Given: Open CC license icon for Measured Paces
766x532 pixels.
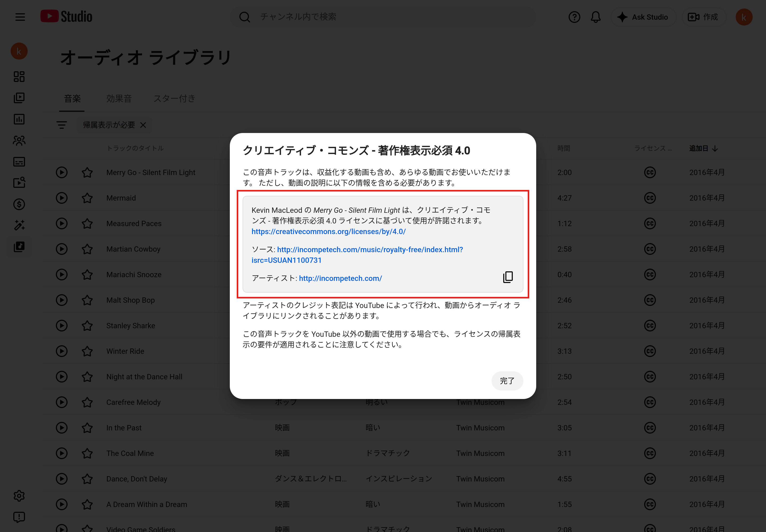Looking at the screenshot, I should [x=650, y=223].
